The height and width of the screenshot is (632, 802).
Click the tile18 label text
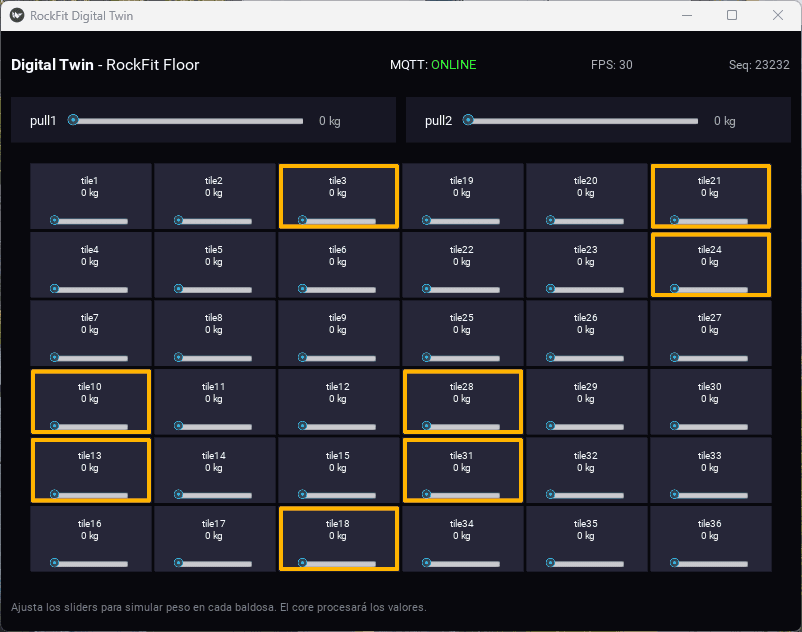[x=338, y=524]
